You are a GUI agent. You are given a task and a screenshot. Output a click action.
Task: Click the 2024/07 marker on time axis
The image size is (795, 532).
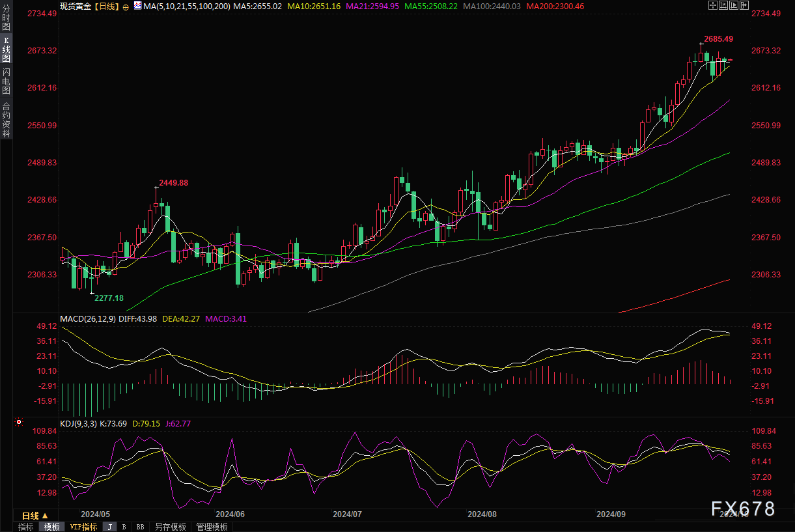click(347, 514)
